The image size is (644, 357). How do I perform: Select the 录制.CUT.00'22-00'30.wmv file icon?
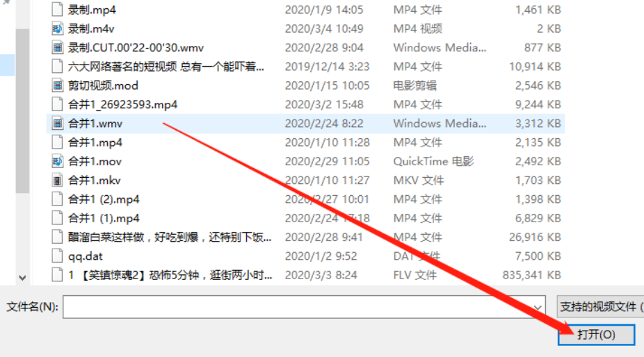click(x=58, y=48)
